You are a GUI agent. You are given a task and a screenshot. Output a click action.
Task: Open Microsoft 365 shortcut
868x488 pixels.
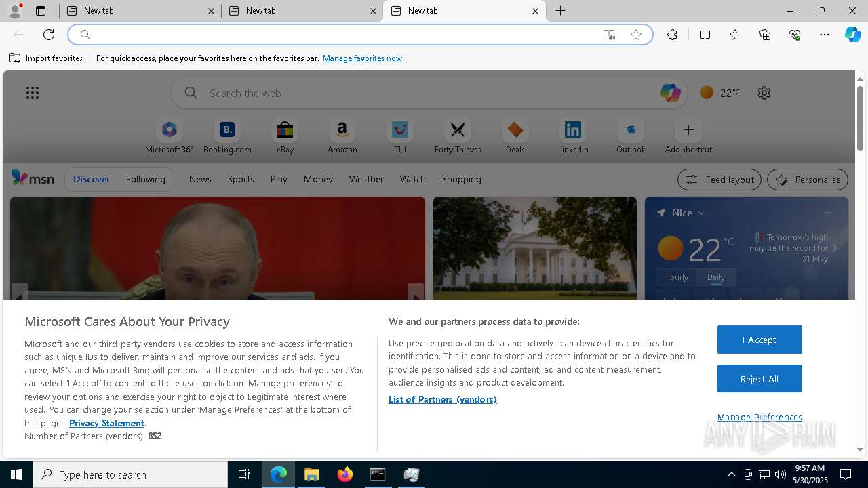(170, 136)
